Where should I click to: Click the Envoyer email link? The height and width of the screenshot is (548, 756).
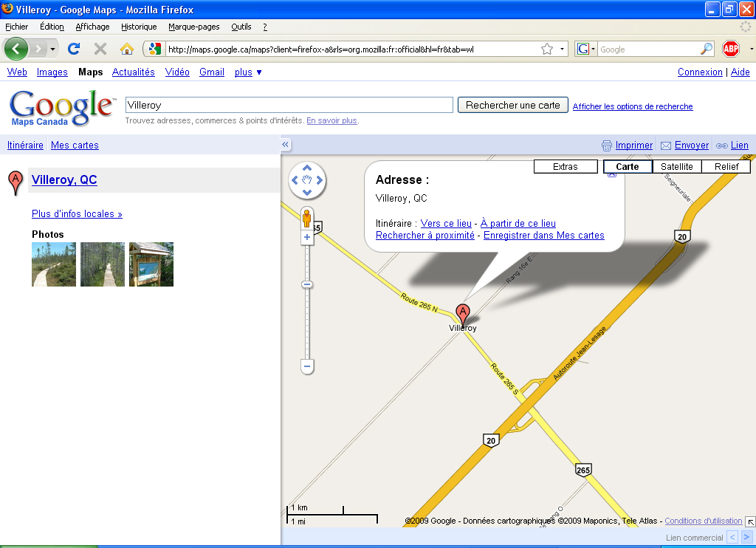point(691,145)
